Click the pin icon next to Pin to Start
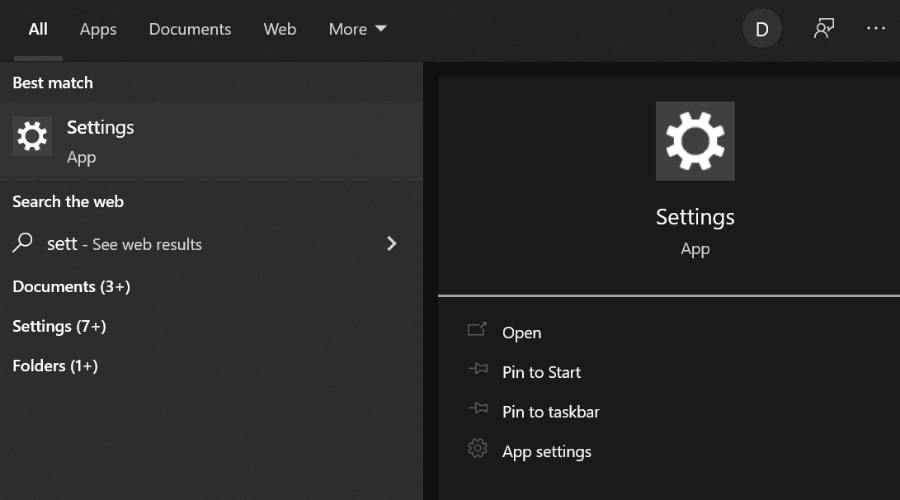Image resolution: width=900 pixels, height=500 pixels. coord(477,370)
